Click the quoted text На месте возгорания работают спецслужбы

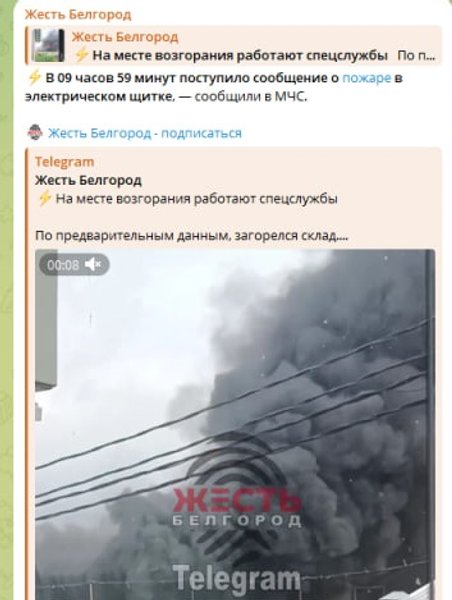tap(240, 56)
